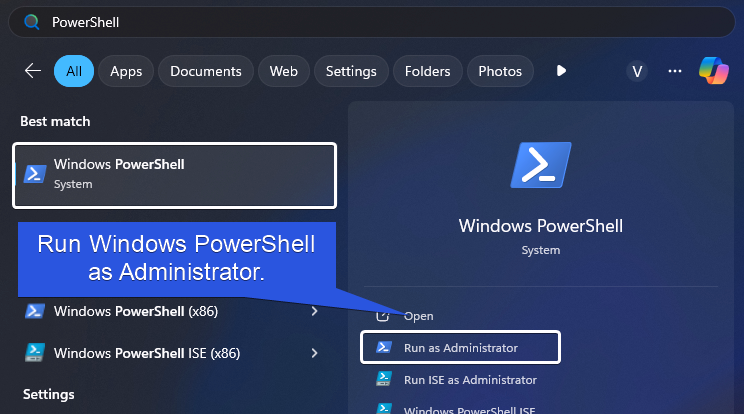Open the V user account avatar
The height and width of the screenshot is (414, 744).
click(x=637, y=72)
